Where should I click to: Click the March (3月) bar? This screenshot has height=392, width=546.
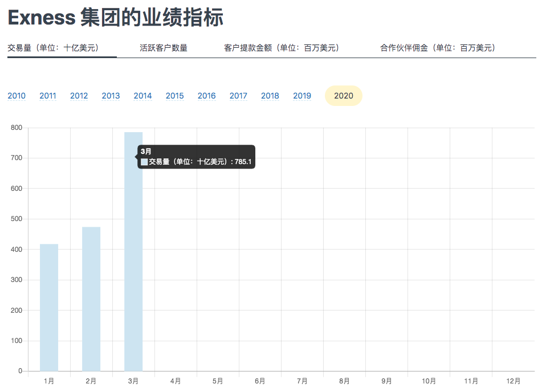(133, 256)
